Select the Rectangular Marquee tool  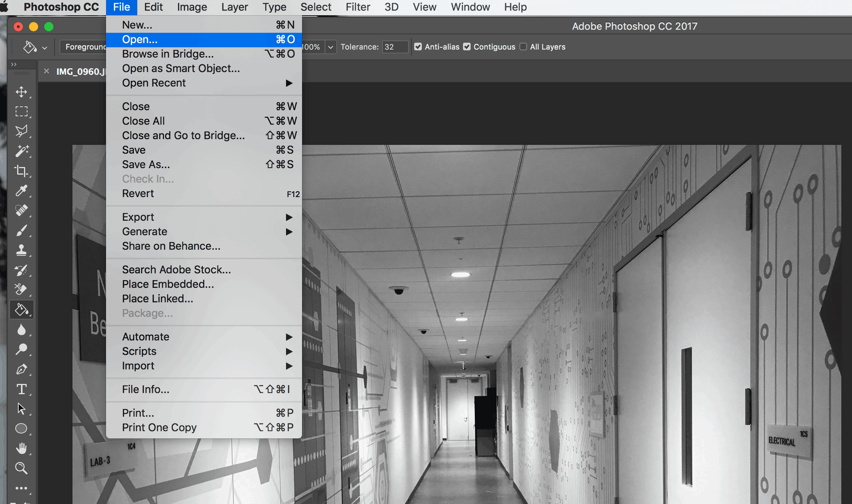[21, 111]
